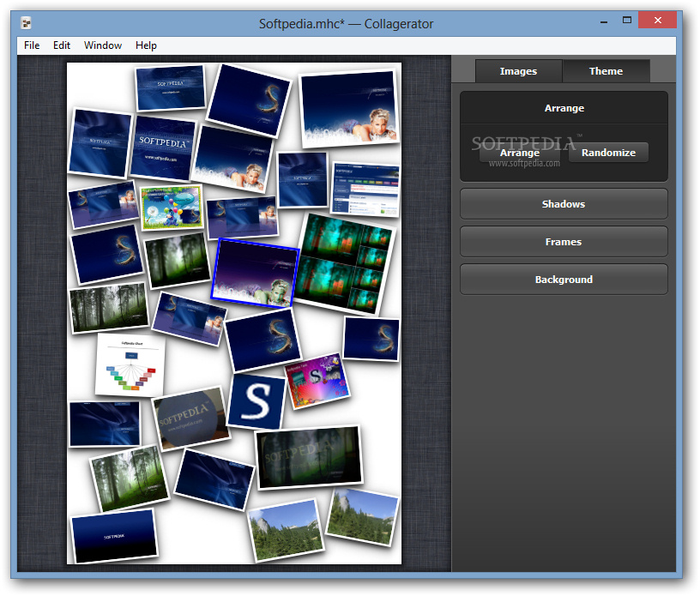This screenshot has height=596, width=700.
Task: Select the colorful flowchart diagram photo
Action: pos(130,365)
